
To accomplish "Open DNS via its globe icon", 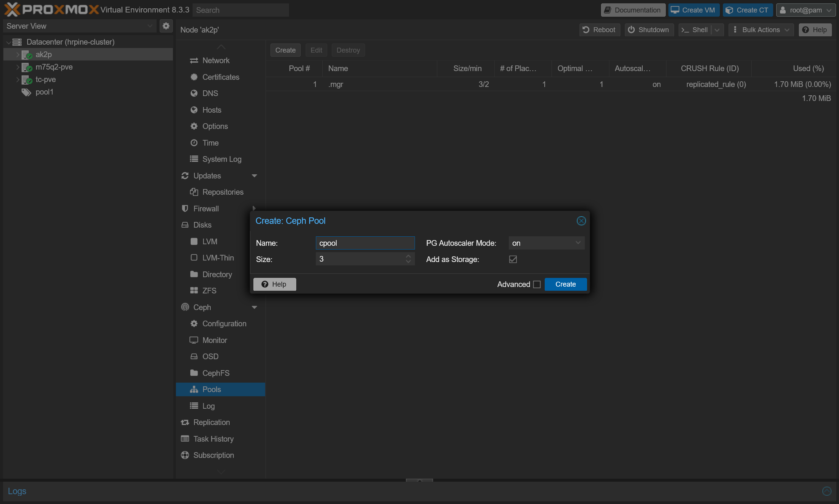I will click(x=194, y=93).
